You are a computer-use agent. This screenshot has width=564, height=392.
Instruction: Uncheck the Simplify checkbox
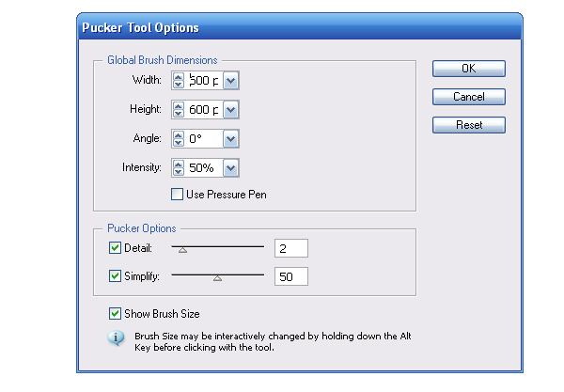point(115,276)
